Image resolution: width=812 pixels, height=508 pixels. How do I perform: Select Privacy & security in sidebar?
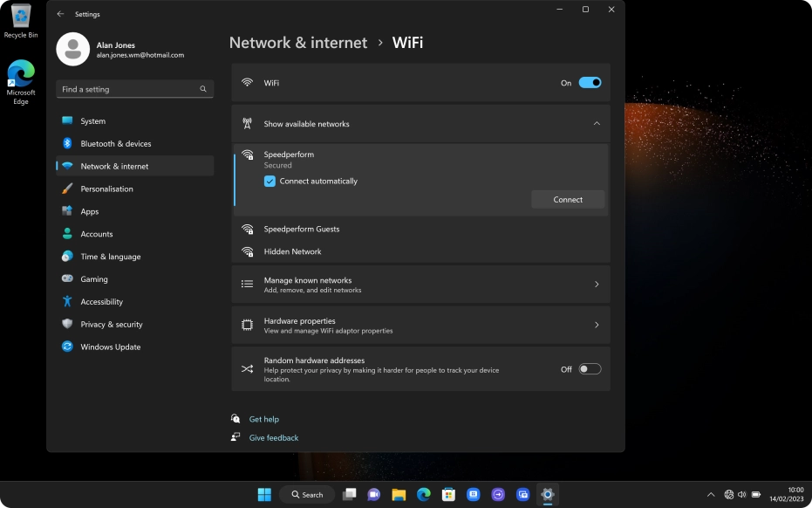pyautogui.click(x=111, y=324)
